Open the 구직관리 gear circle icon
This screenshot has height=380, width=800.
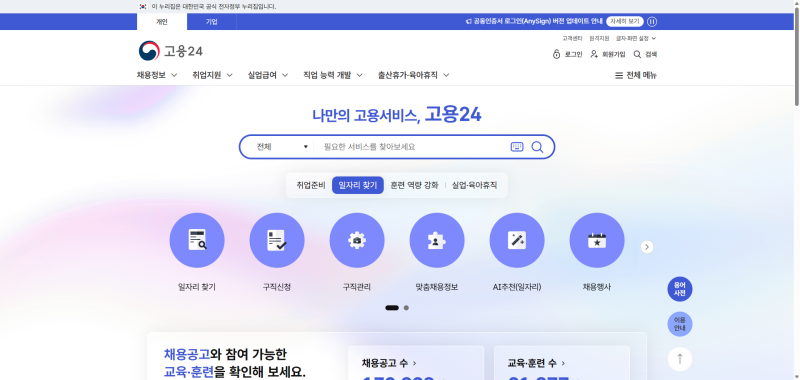coord(357,240)
